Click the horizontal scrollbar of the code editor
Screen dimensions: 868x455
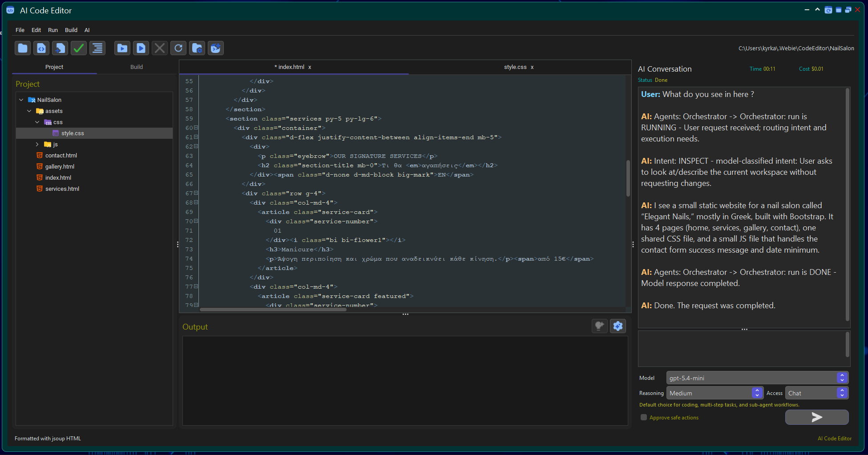tap(273, 310)
